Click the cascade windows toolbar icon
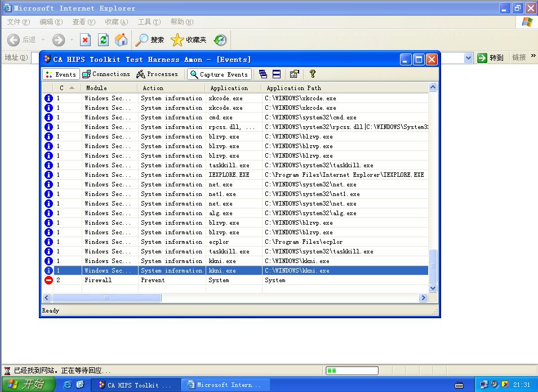 (x=263, y=74)
